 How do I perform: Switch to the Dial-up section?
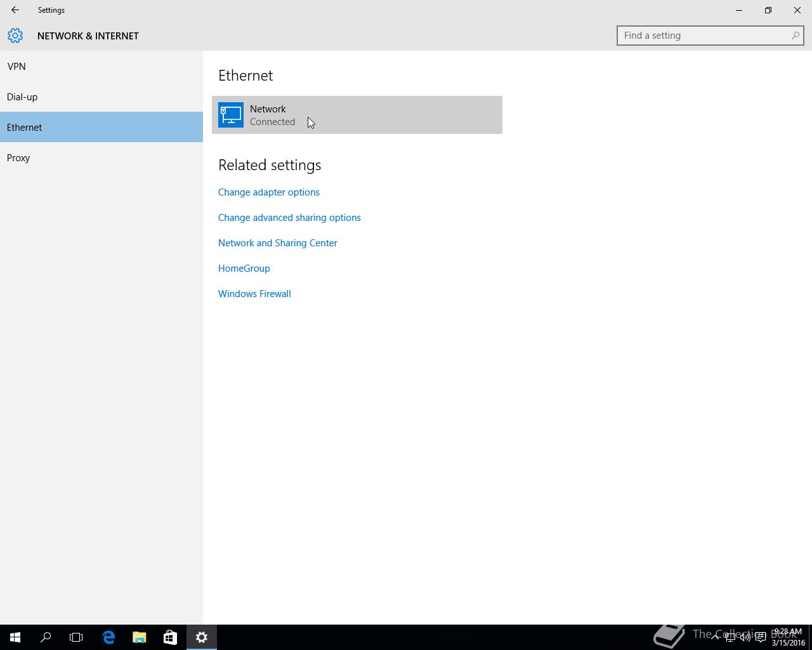pyautogui.click(x=22, y=97)
